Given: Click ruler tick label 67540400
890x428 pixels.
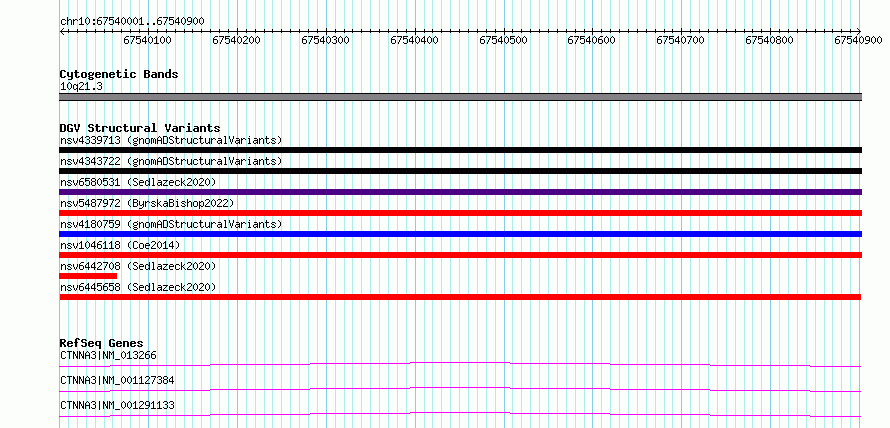Looking at the screenshot, I should [414, 40].
